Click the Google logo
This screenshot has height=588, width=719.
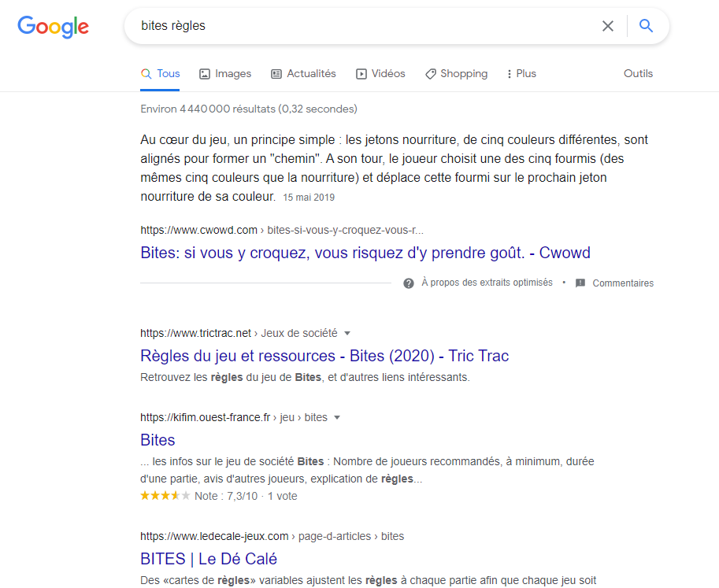[x=54, y=27]
